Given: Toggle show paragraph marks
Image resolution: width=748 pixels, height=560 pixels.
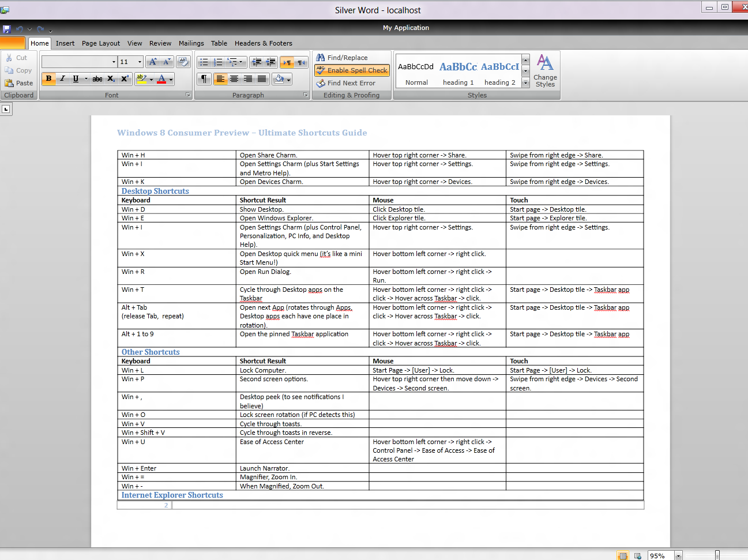Looking at the screenshot, I should pyautogui.click(x=204, y=79).
